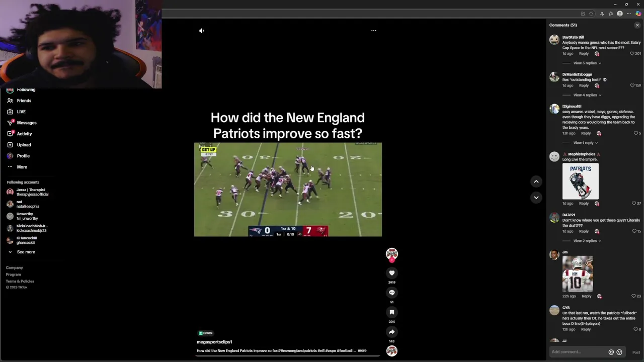644x362 pixels.
Task: Open DA7691's profile avatar
Action: coord(554,218)
